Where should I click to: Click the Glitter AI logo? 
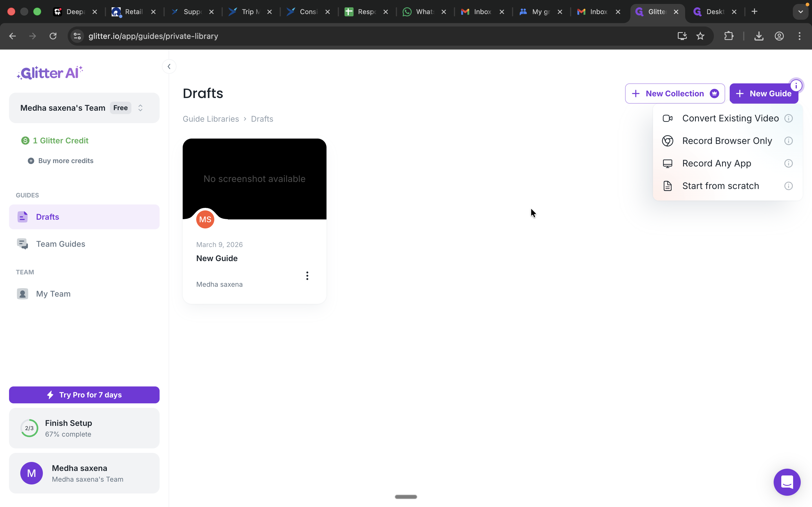[x=50, y=73]
